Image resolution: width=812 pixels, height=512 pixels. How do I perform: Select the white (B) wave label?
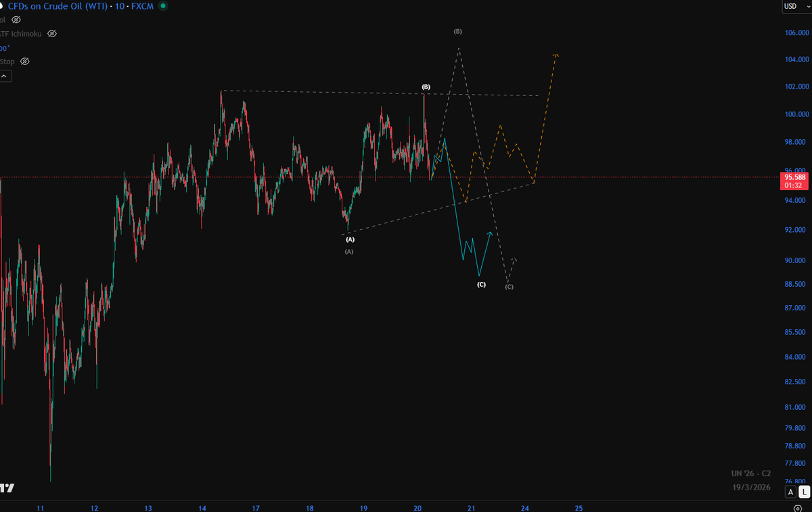pos(426,87)
